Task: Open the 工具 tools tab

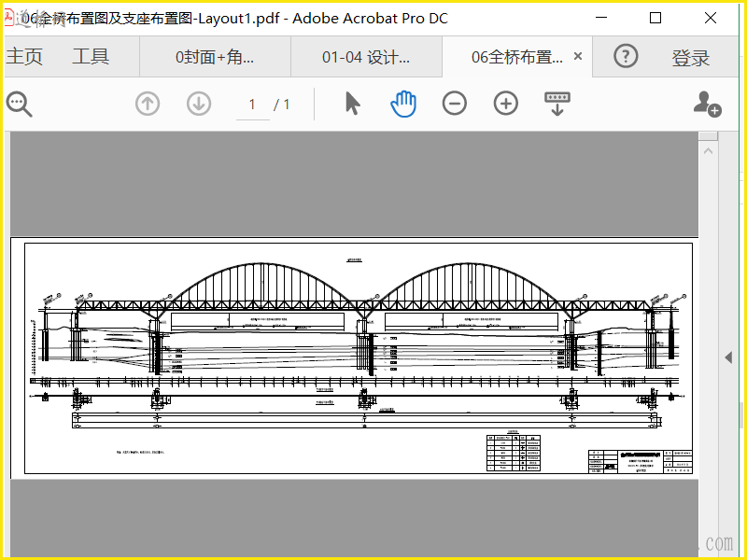Action: (91, 57)
